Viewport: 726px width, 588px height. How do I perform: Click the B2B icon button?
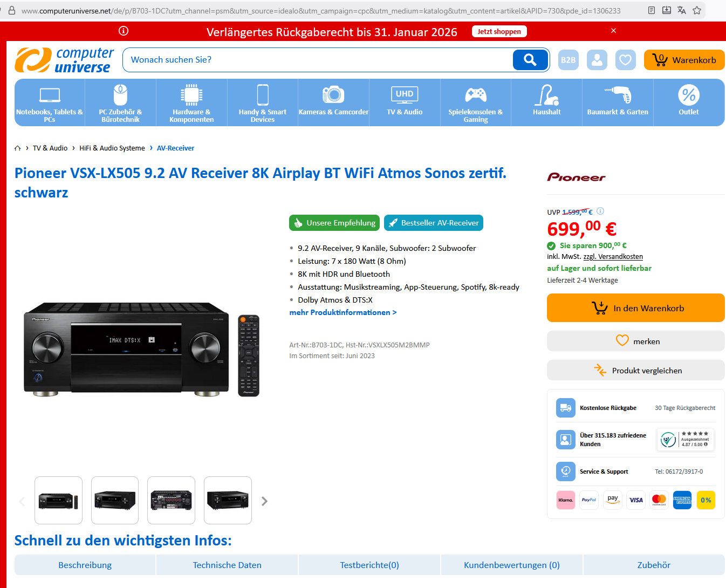click(569, 60)
